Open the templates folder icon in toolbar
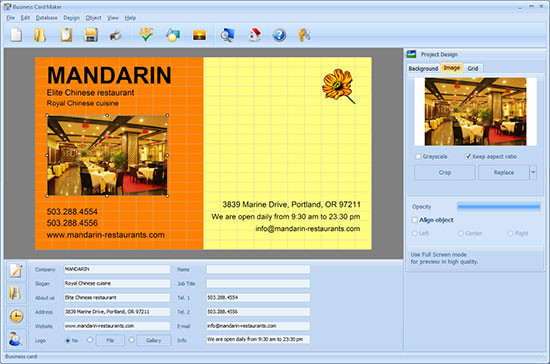The height and width of the screenshot is (364, 550). pyautogui.click(x=40, y=35)
